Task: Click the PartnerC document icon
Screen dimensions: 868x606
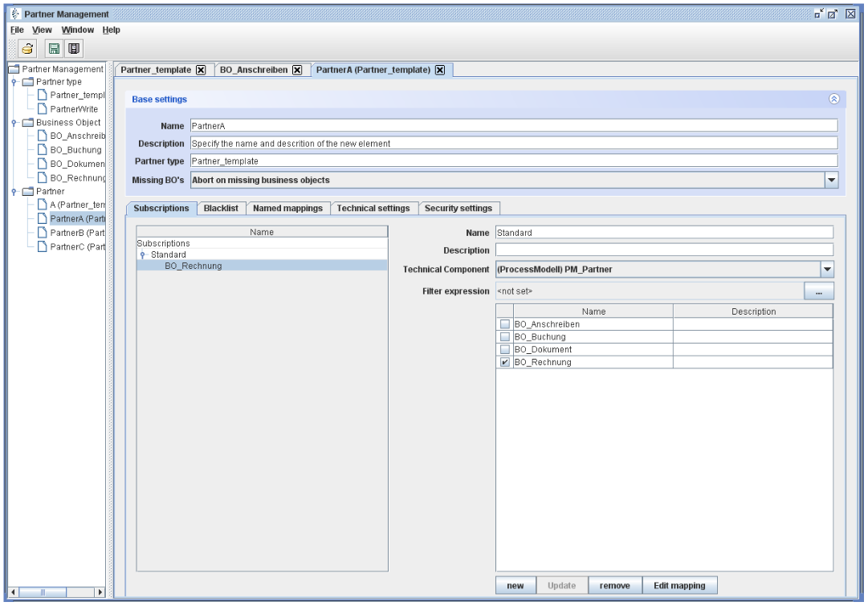Action: [42, 246]
